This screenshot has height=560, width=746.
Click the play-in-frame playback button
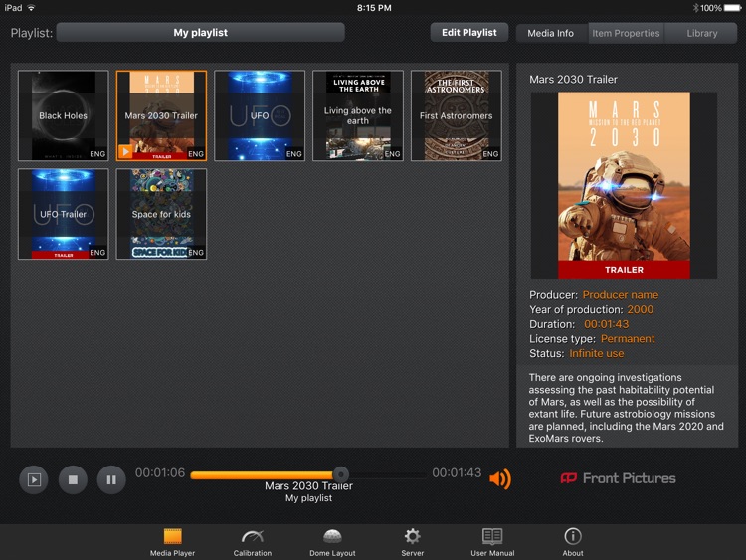(34, 479)
